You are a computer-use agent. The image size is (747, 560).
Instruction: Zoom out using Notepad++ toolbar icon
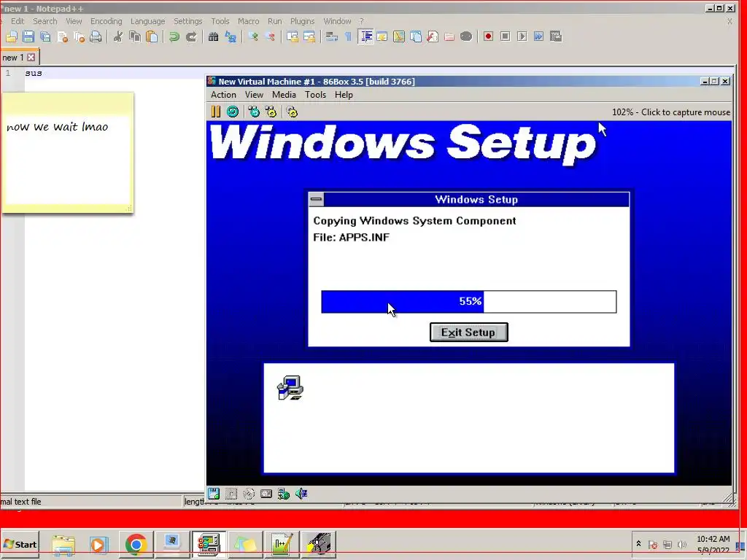click(x=270, y=36)
